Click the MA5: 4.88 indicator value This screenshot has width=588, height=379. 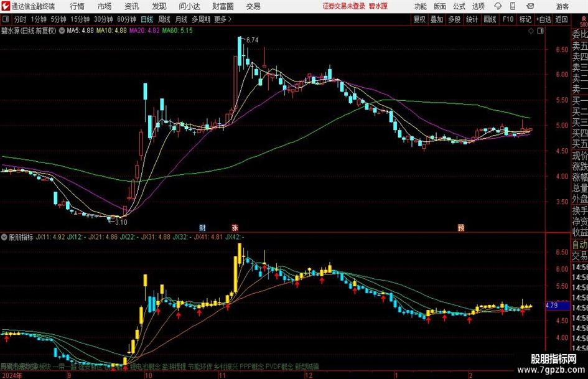pyautogui.click(x=80, y=30)
